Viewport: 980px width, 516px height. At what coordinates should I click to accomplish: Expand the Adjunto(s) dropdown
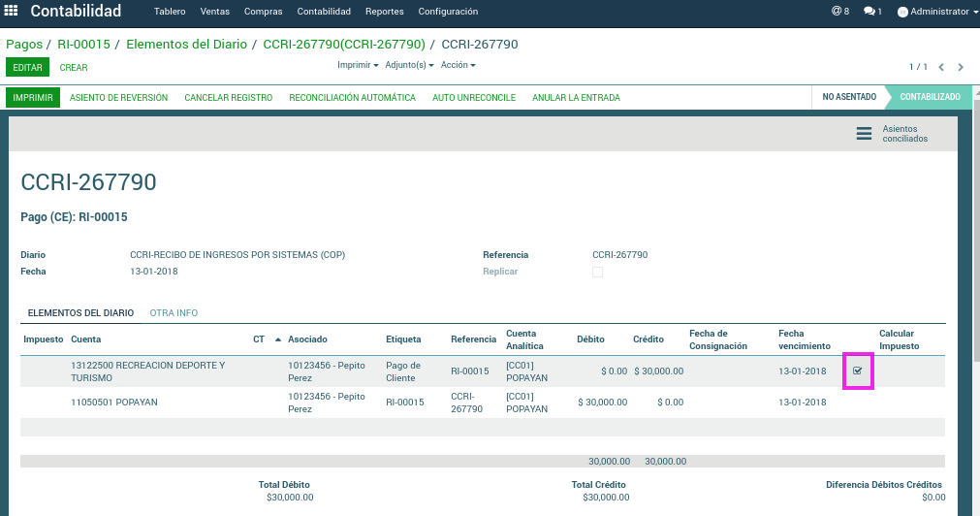(409, 65)
